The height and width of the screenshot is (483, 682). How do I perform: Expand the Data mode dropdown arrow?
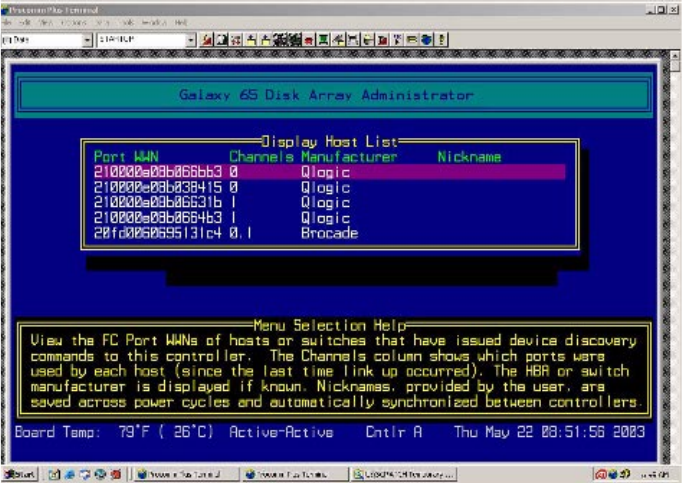(86, 39)
